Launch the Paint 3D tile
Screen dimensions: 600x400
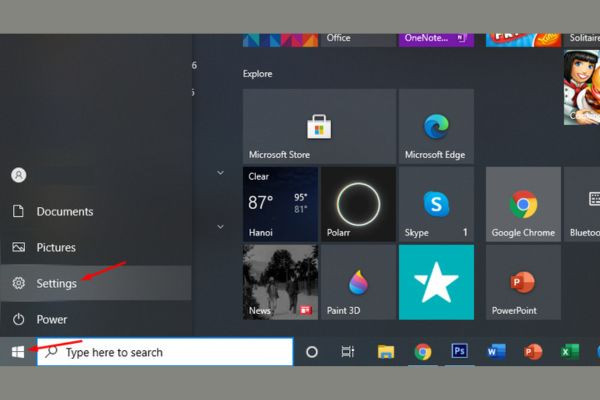click(x=358, y=282)
